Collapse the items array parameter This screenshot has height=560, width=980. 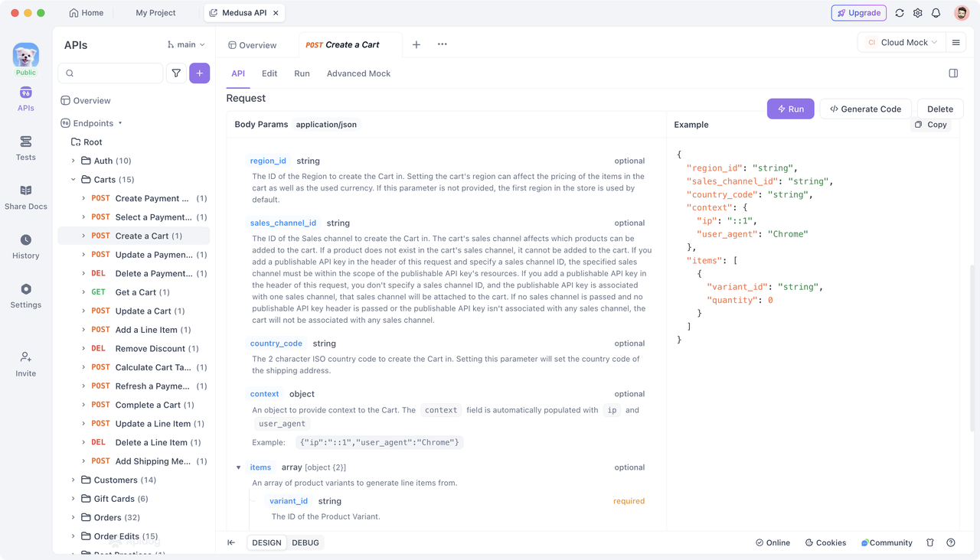point(239,467)
